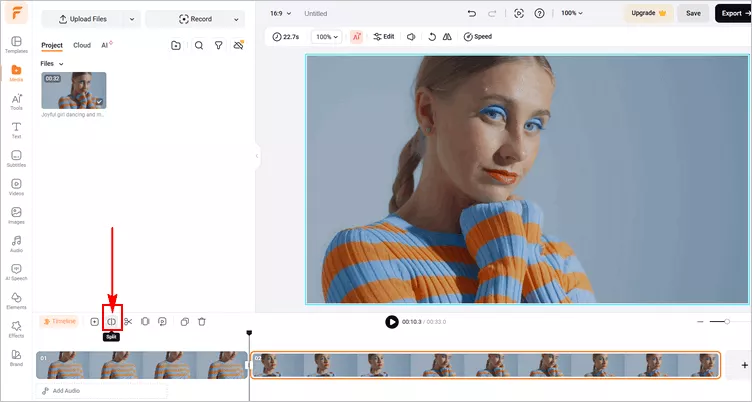
Task: Open the Images stock panel
Action: [16, 215]
